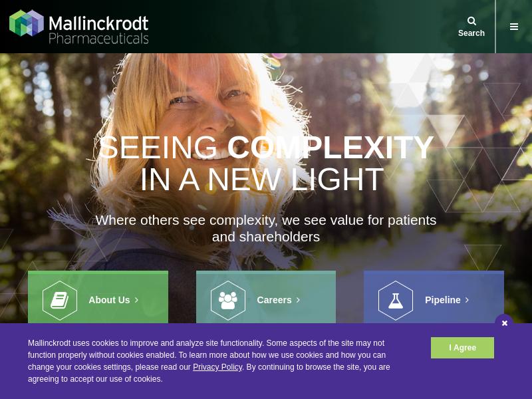This screenshot has height=399, width=532.
Task: Click the I Agree cookie button
Action: coord(462,348)
